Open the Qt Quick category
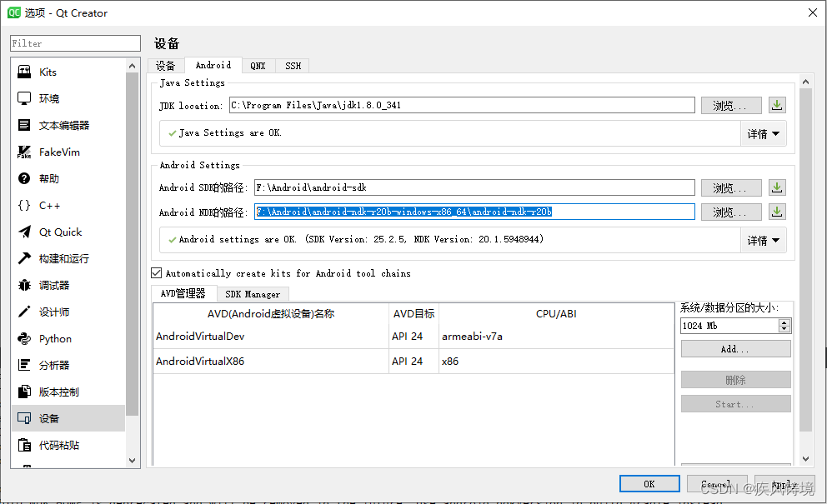Viewport: 827px width, 504px height. 68,232
